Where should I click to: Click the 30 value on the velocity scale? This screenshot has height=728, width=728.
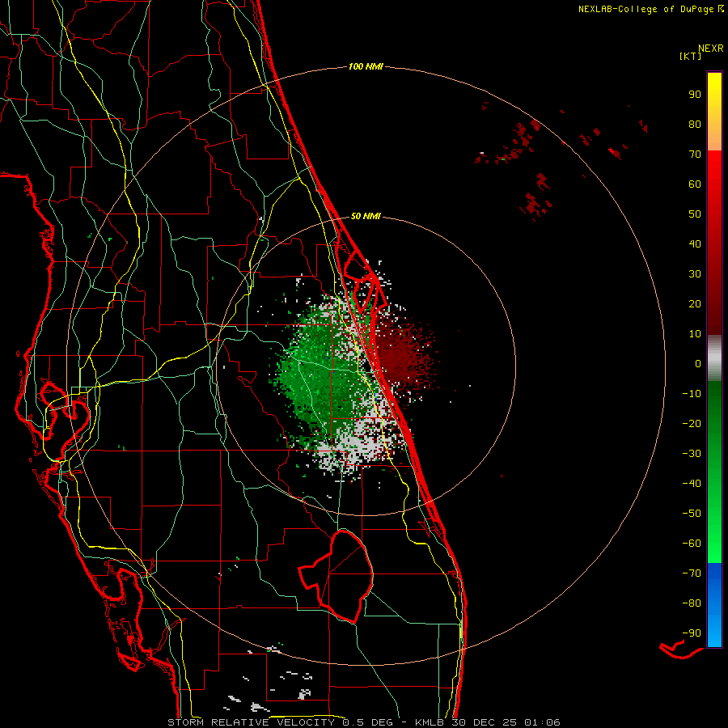pyautogui.click(x=695, y=274)
